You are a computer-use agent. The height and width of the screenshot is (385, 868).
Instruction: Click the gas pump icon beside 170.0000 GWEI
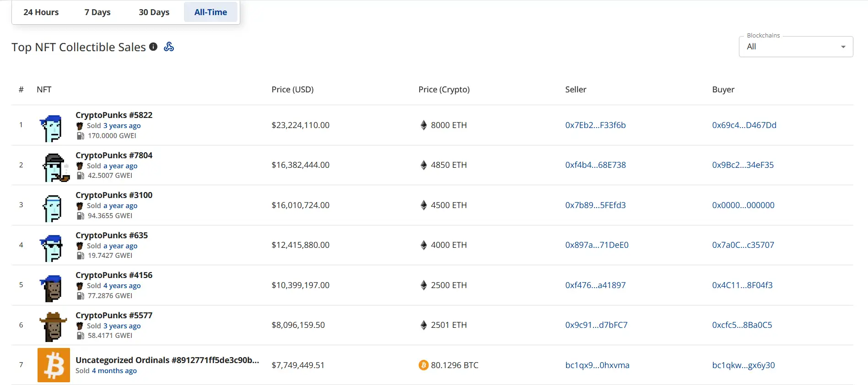pyautogui.click(x=81, y=136)
